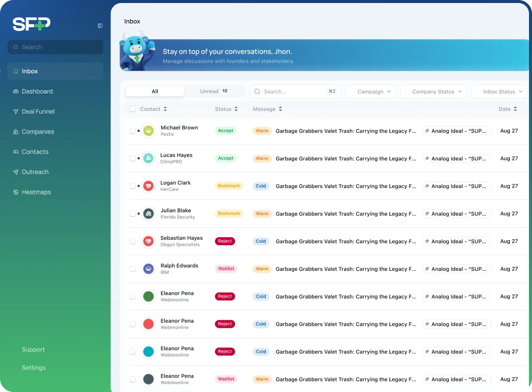Click the Companies building icon

pos(16,132)
